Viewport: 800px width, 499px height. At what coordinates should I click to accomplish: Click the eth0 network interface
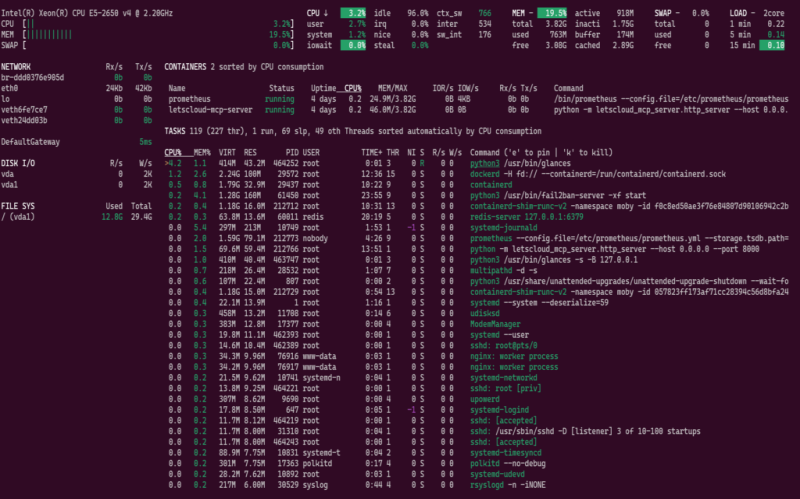9,88
